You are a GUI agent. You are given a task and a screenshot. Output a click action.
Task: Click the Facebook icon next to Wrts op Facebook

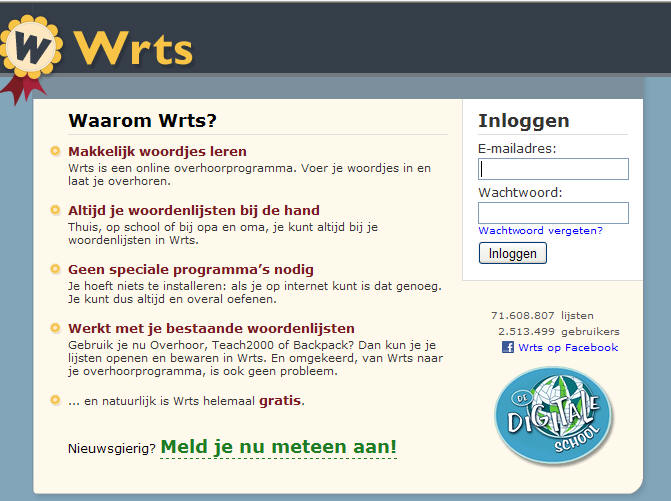[508, 347]
